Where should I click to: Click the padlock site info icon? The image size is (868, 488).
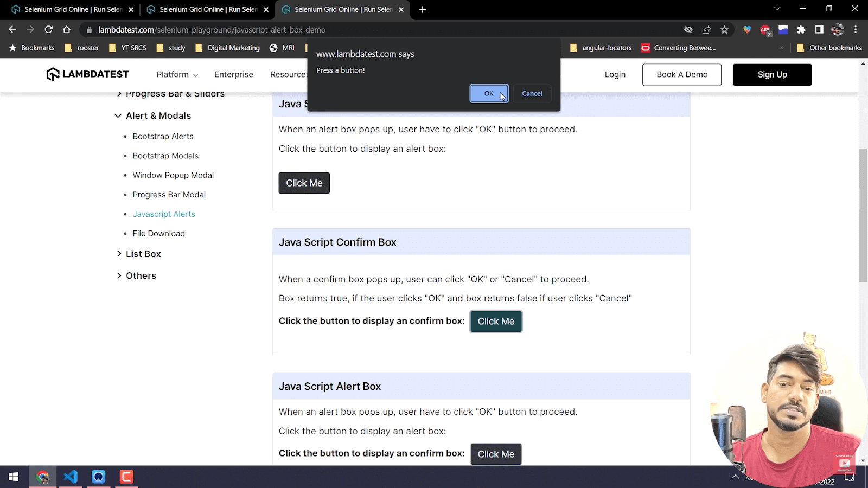89,30
